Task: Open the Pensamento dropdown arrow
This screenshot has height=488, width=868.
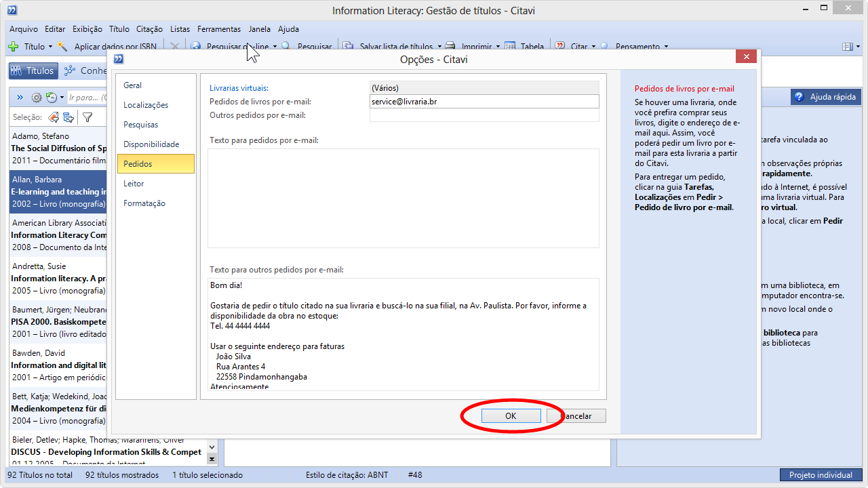Action: tap(666, 47)
